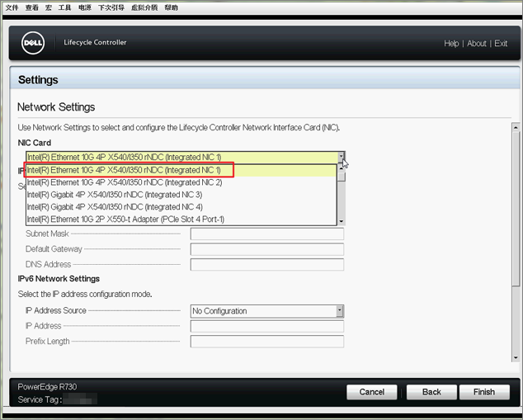Go Back to the previous step

pyautogui.click(x=431, y=392)
